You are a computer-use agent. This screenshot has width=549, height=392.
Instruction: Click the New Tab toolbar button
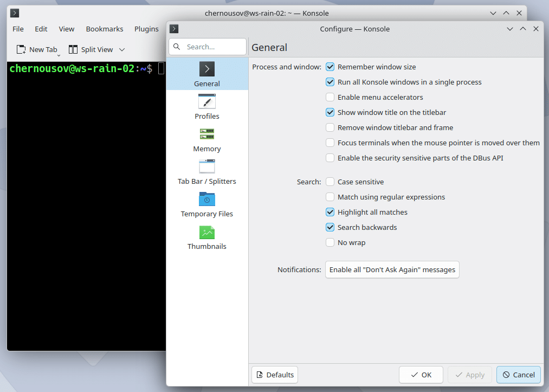click(37, 49)
